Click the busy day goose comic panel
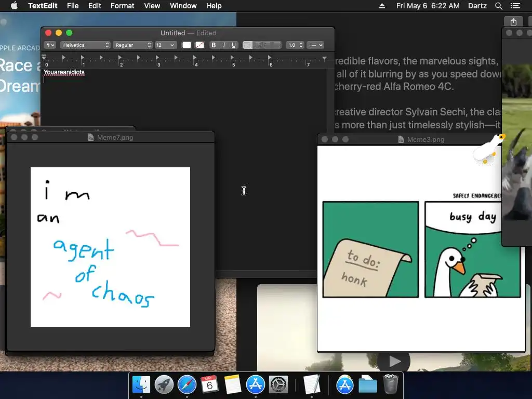 [473, 249]
